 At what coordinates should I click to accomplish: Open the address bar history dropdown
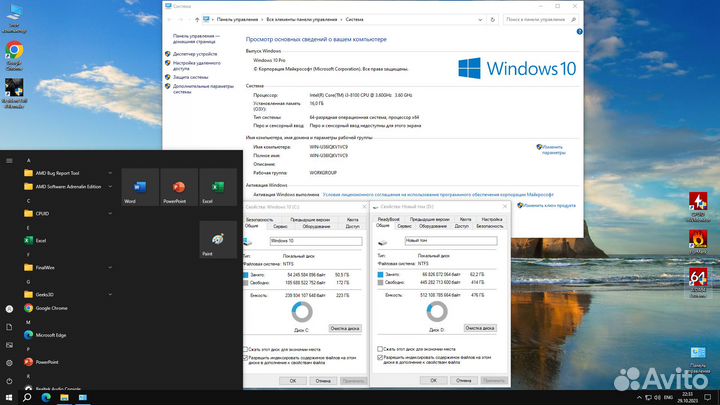tap(480, 20)
